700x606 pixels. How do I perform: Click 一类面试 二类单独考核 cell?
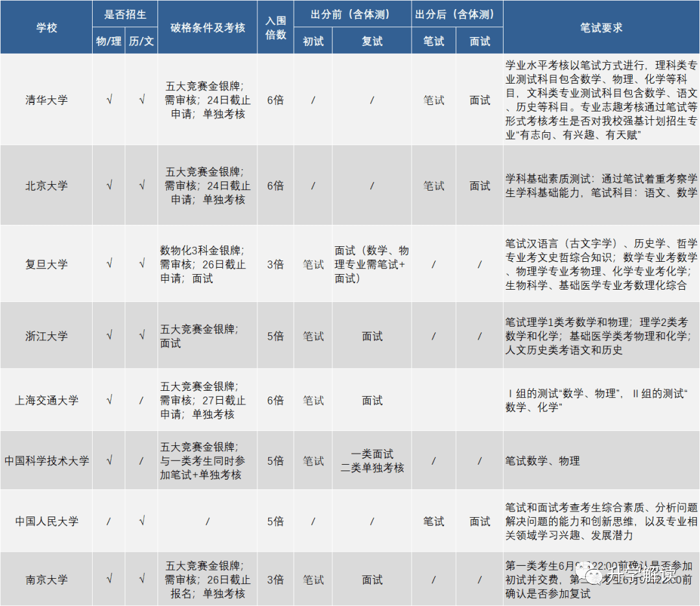[372, 461]
